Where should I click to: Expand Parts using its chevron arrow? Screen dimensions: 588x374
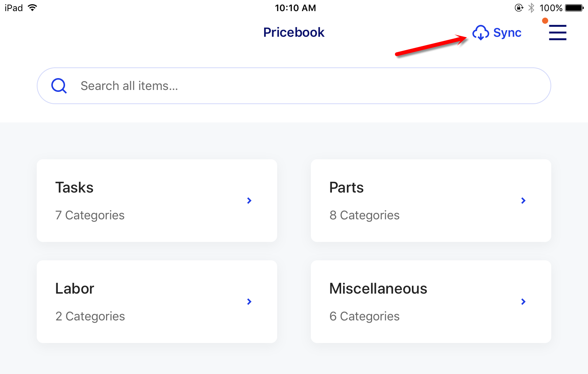pos(523,201)
